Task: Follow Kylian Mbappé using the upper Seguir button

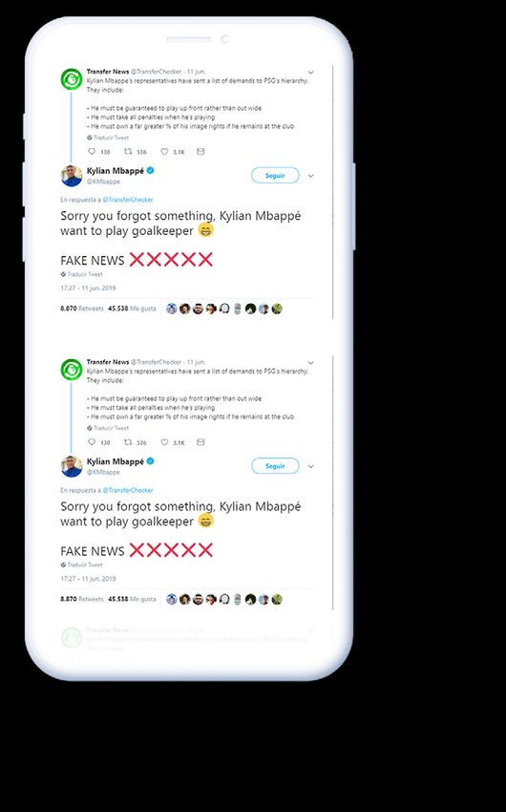Action: coord(275,176)
